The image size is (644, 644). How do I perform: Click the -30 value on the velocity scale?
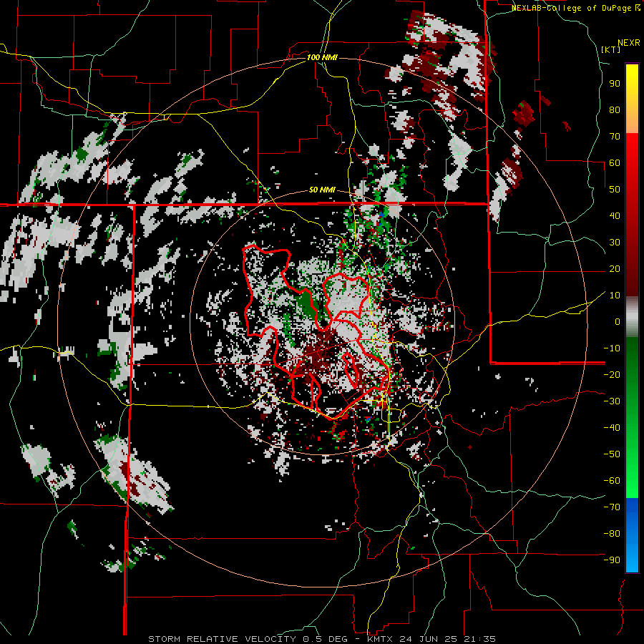pos(612,401)
